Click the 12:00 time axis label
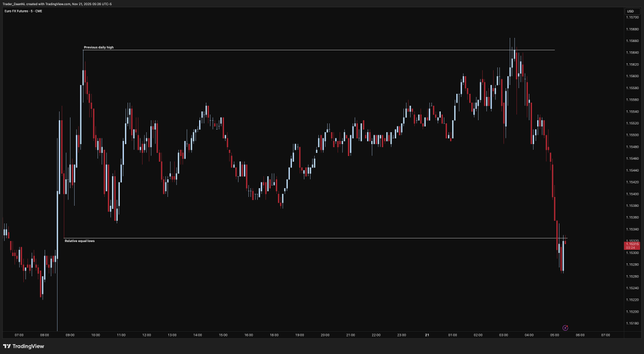The image size is (644, 354). [x=147, y=335]
